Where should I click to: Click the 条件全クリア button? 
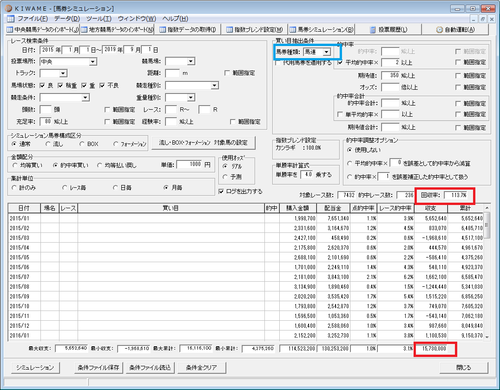pyautogui.click(x=201, y=367)
